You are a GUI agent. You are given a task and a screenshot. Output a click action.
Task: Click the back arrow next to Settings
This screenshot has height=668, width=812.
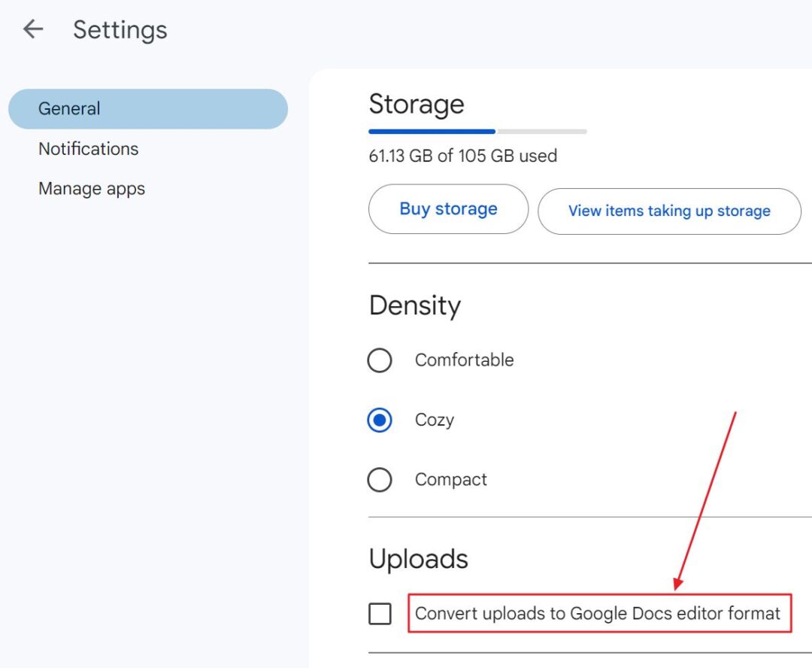coord(33,29)
